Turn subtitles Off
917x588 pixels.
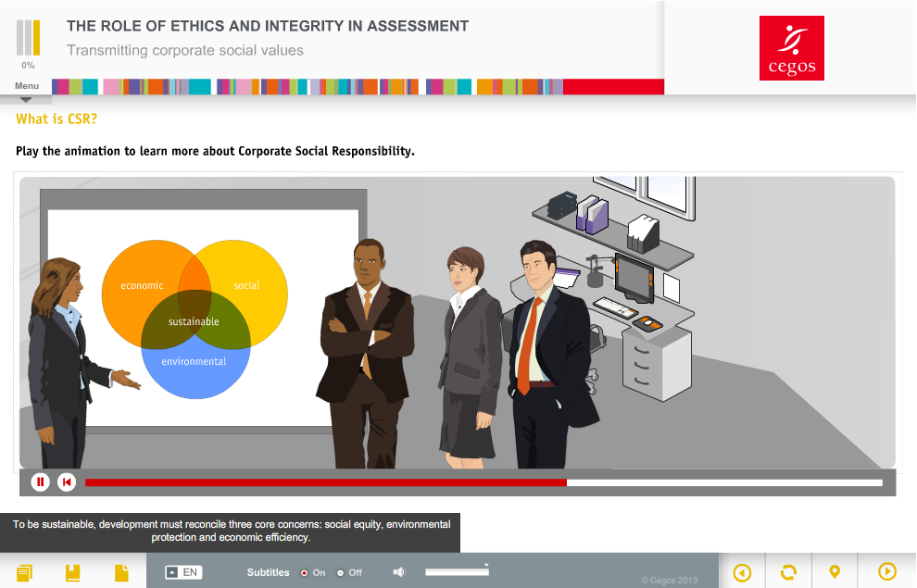(x=340, y=573)
